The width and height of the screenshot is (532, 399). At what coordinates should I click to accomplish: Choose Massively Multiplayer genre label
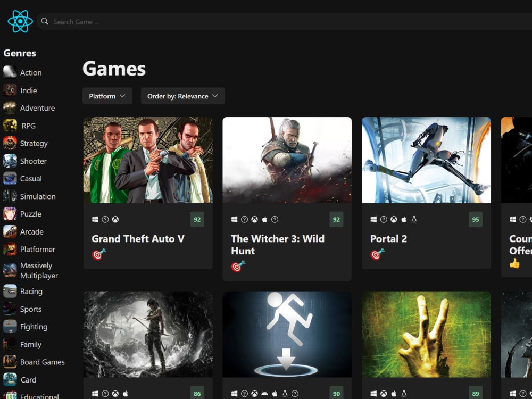(39, 270)
